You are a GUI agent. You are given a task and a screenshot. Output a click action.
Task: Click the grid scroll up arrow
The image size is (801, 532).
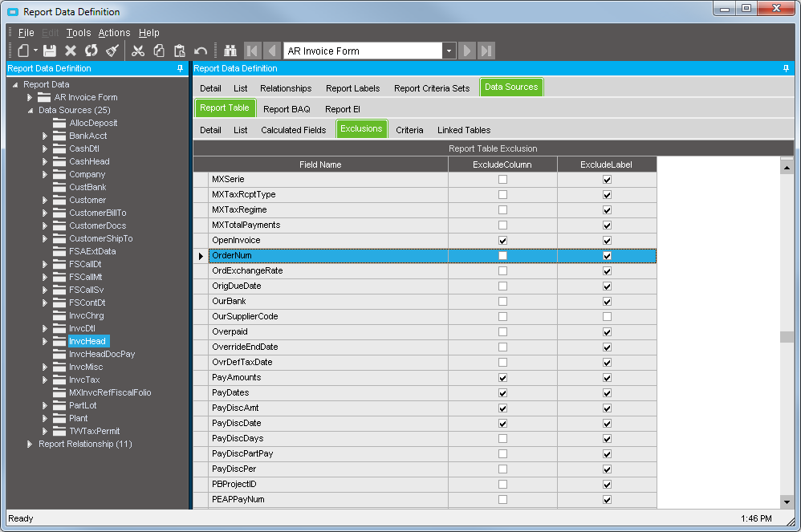click(x=787, y=168)
